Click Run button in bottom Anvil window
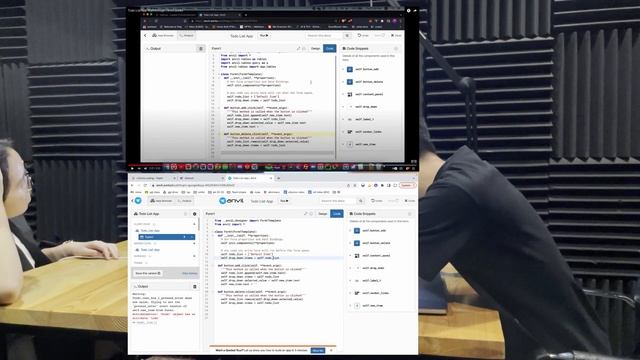Image resolution: width=640 pixels, height=360 pixels. 284,201
